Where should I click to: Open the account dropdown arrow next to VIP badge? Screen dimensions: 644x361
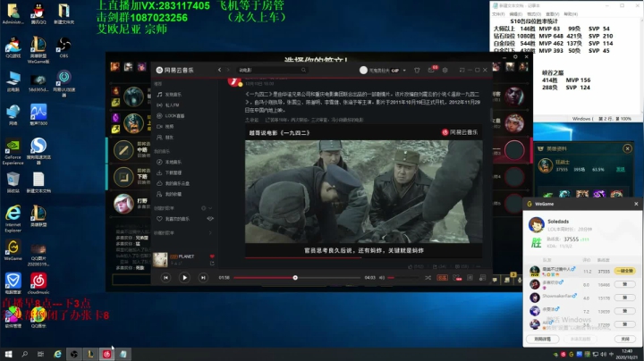coord(404,71)
